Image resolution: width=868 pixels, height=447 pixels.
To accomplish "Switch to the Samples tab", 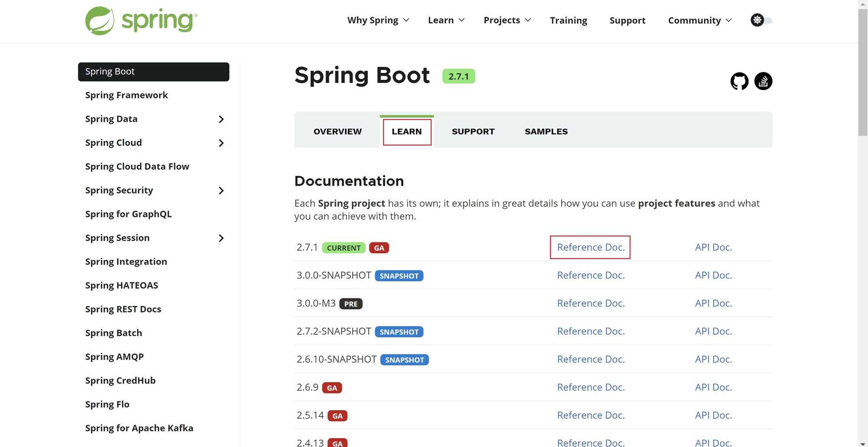I will (x=546, y=131).
